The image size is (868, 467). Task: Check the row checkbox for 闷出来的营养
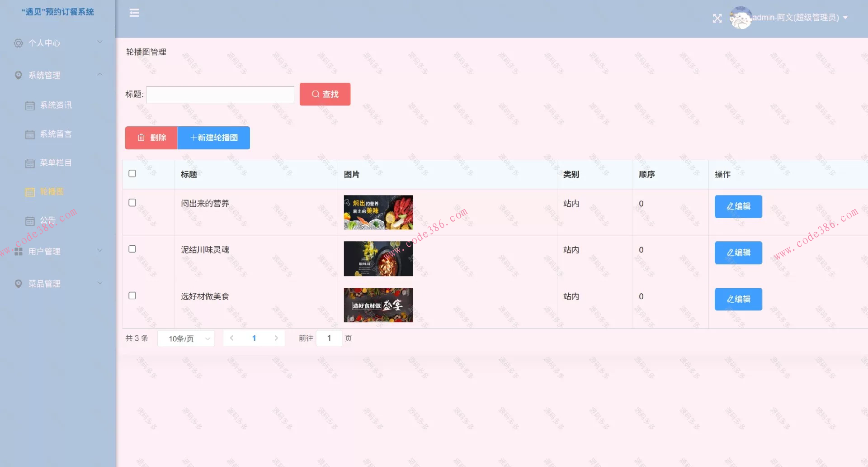click(132, 203)
